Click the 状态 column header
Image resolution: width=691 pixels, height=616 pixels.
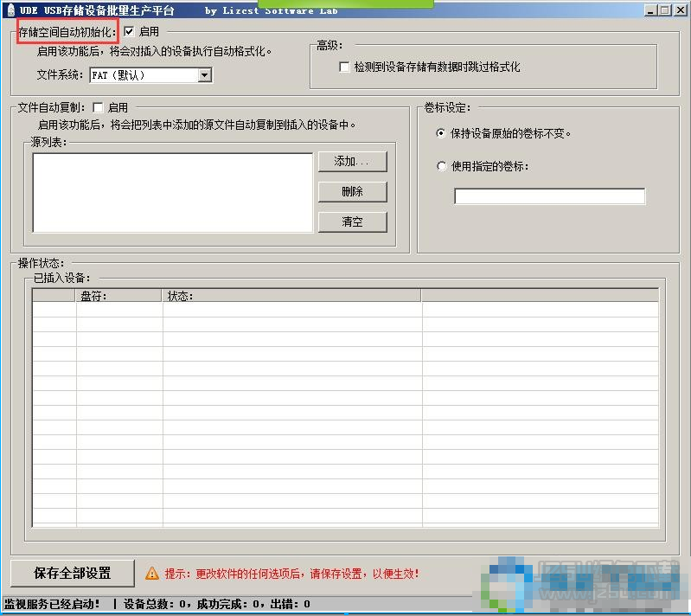[x=291, y=296]
